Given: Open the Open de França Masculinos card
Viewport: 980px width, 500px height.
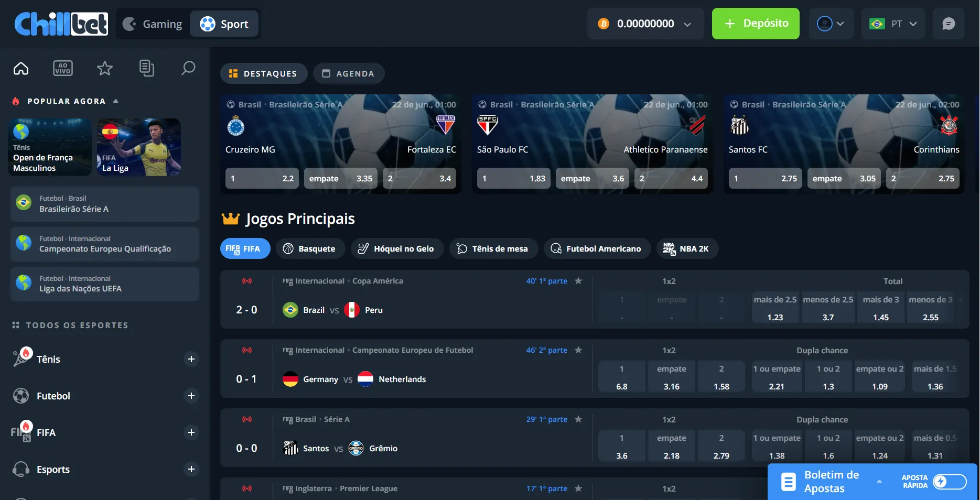Looking at the screenshot, I should (50, 147).
